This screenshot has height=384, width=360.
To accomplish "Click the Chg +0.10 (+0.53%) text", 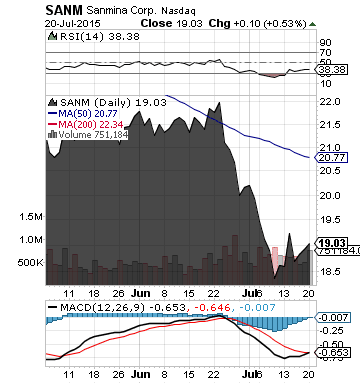I will [x=257, y=24].
